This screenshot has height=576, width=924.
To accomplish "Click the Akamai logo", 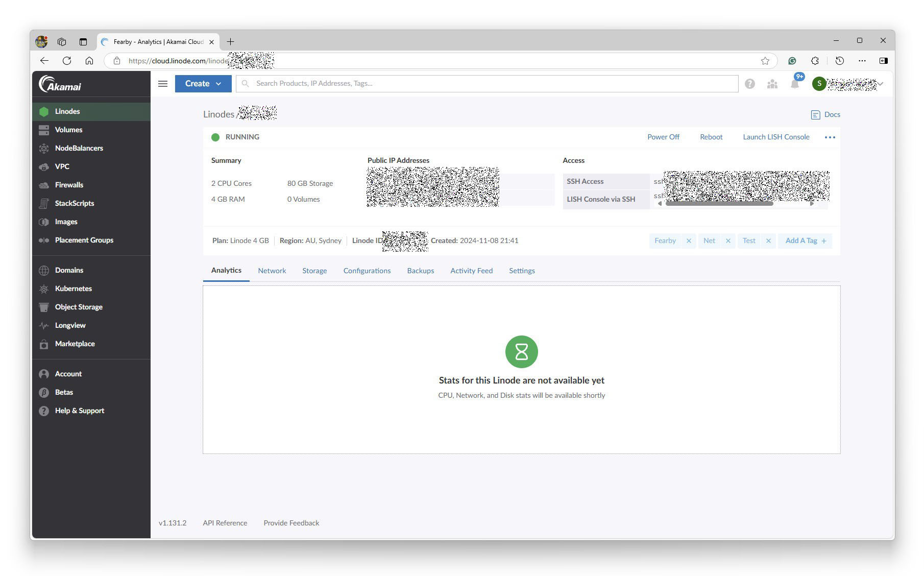I will click(60, 84).
